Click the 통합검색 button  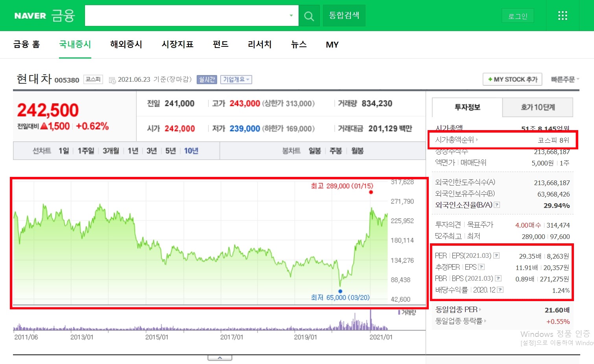[344, 16]
